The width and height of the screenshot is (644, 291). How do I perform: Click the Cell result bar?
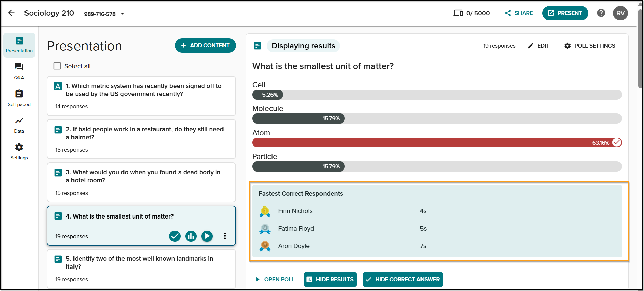pyautogui.click(x=437, y=95)
